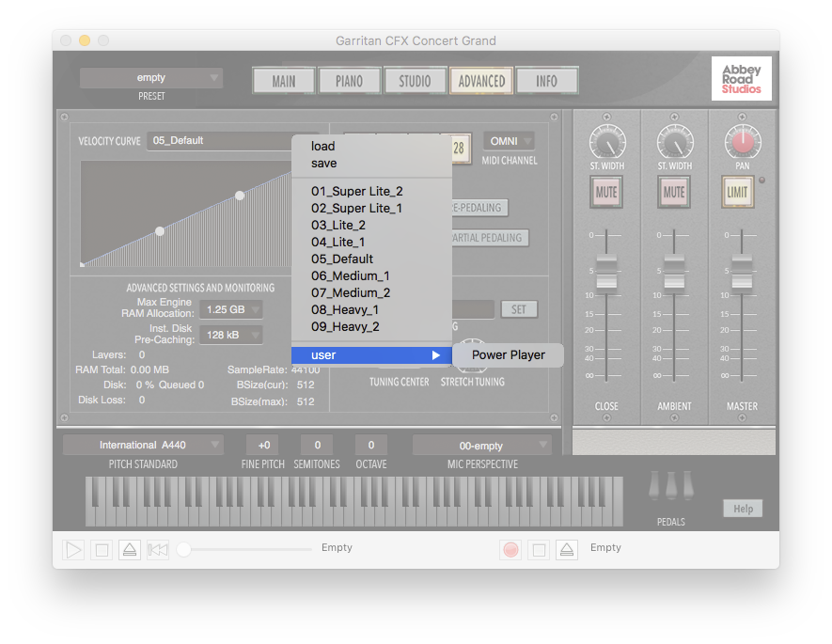832x644 pixels.
Task: Open the Max Engine RAM Allocation dropdown
Action: click(x=231, y=309)
